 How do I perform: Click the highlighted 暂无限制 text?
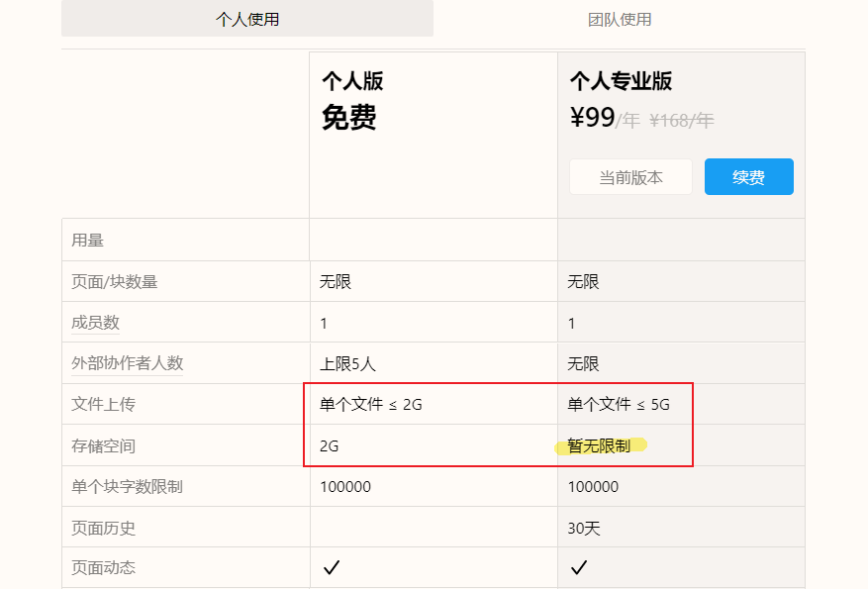click(x=599, y=445)
